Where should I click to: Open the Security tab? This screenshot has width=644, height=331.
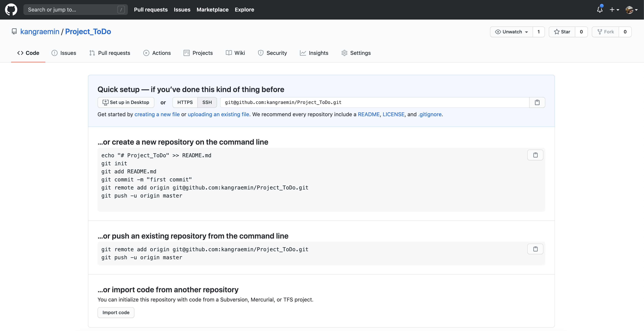coord(272,53)
